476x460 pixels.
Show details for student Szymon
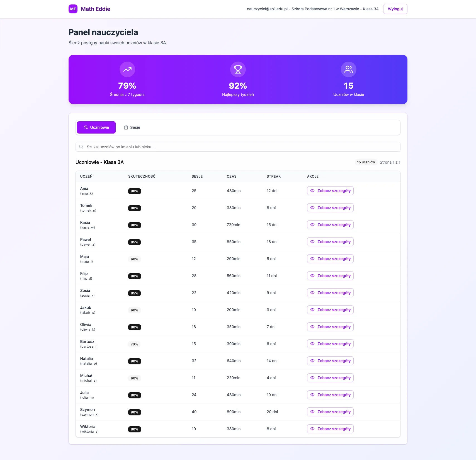[x=330, y=412]
